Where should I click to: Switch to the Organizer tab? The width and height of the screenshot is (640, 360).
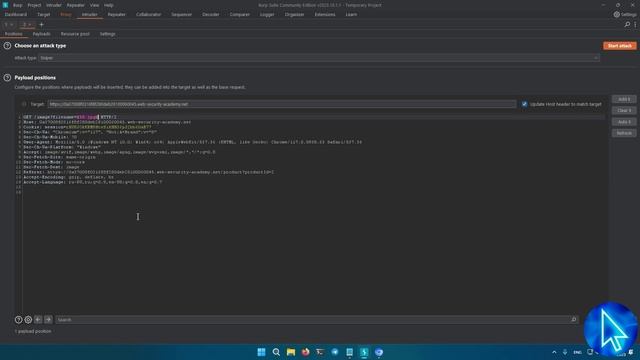pyautogui.click(x=294, y=14)
